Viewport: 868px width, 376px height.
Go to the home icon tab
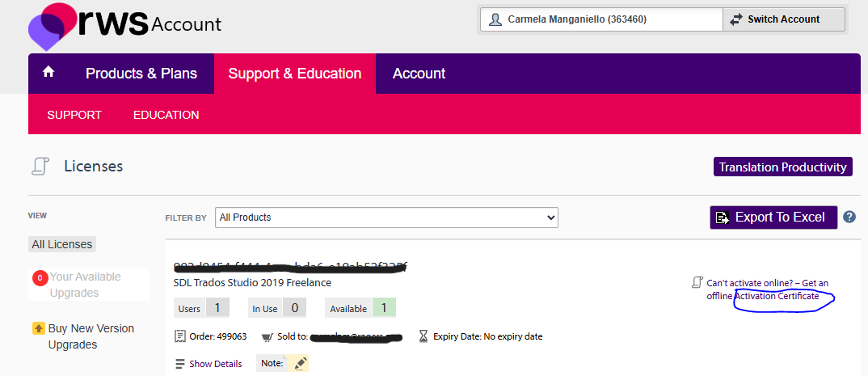click(x=48, y=73)
